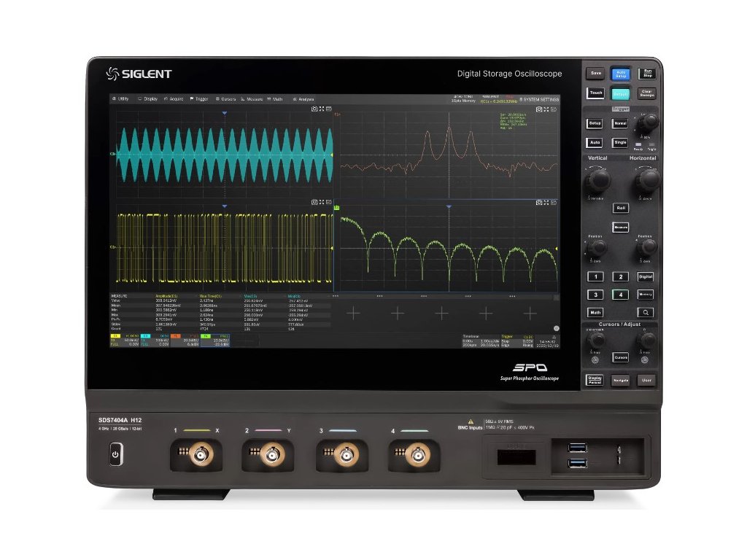Image resolution: width=747 pixels, height=560 pixels.
Task: Toggle channel 1 with the front-panel key
Action: (595, 276)
